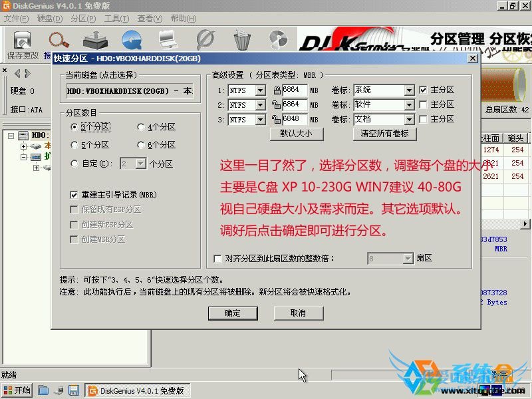Click the network device icon on the taskbar
Screen dimensions: 532x399
point(59,391)
